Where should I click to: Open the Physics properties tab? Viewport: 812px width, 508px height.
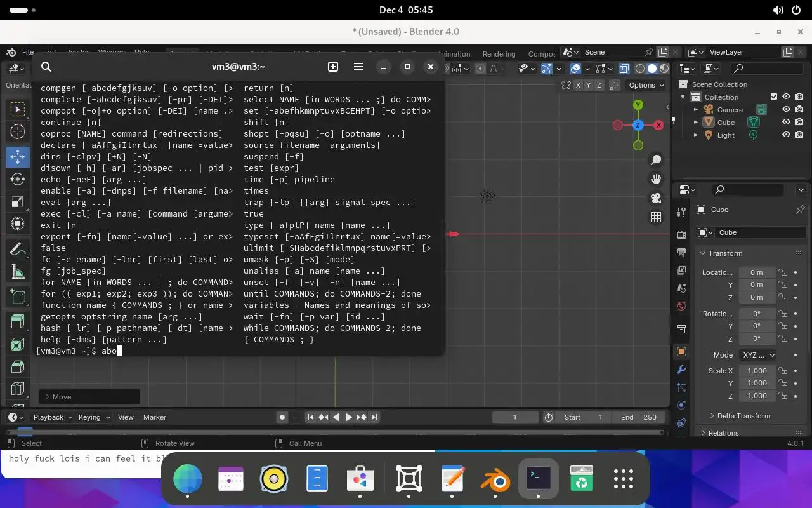coord(681,405)
